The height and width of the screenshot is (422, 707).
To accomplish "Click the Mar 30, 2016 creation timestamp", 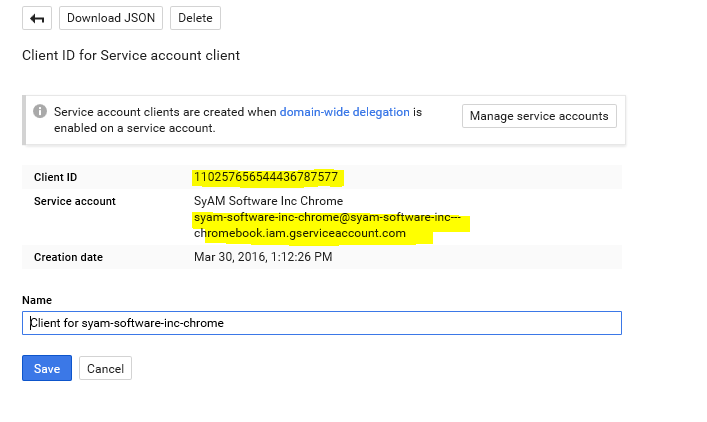I will (x=262, y=257).
